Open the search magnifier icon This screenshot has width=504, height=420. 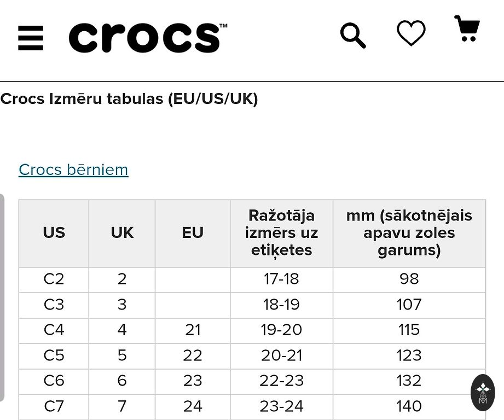[x=353, y=36]
